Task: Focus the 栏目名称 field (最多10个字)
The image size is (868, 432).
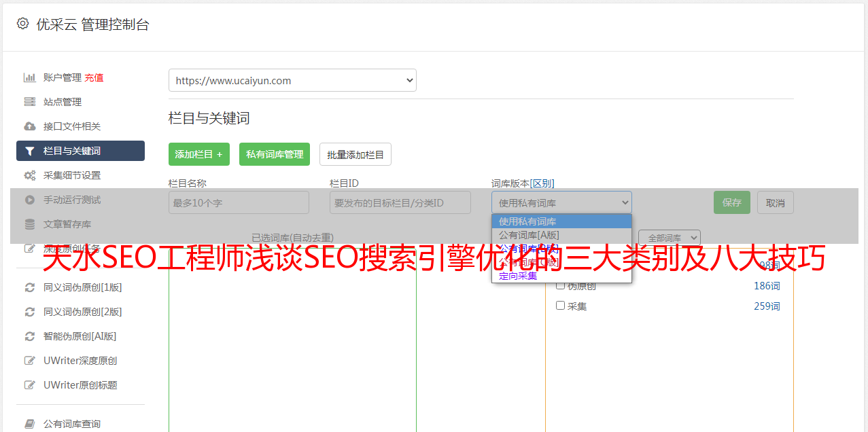Action: (x=239, y=202)
